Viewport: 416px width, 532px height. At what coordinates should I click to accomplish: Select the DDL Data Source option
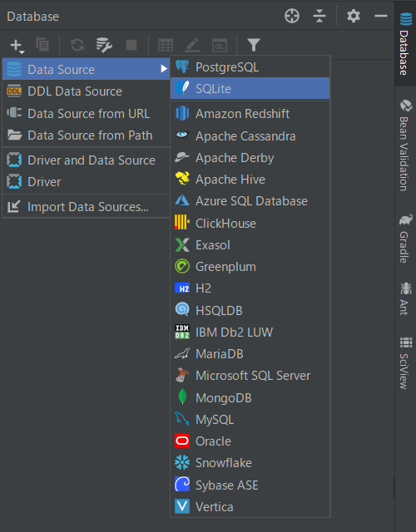tap(86, 91)
